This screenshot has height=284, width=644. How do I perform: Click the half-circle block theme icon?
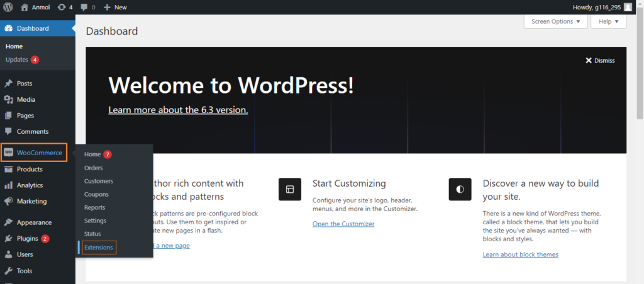pos(460,189)
